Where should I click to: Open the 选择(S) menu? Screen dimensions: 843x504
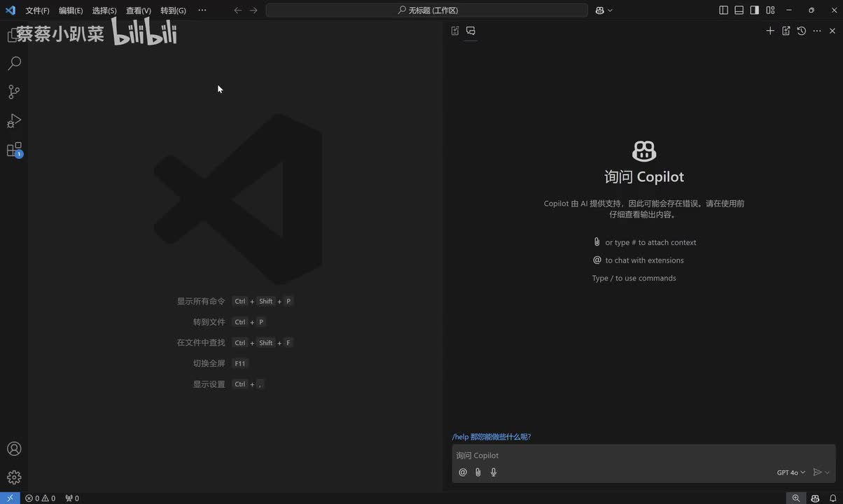[104, 10]
